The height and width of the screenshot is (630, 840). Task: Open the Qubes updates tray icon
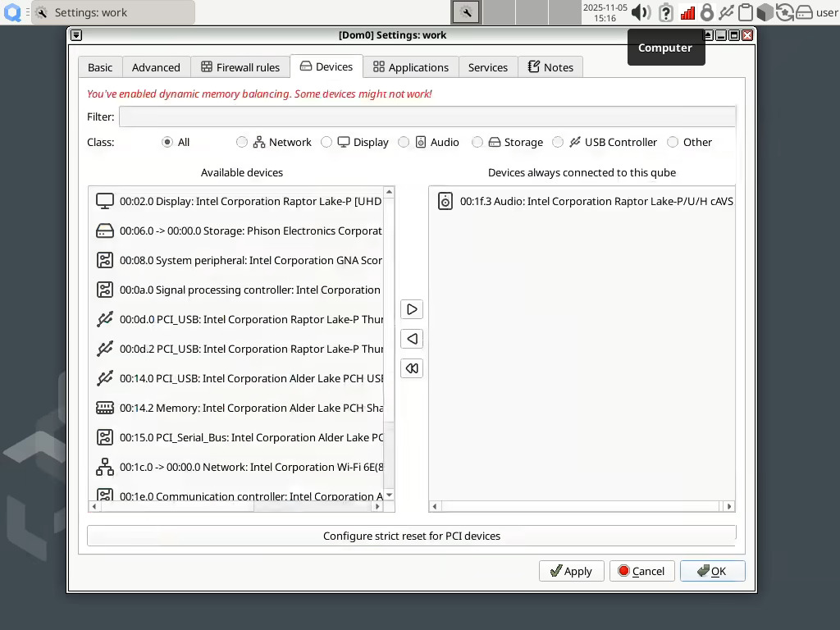coord(785,12)
